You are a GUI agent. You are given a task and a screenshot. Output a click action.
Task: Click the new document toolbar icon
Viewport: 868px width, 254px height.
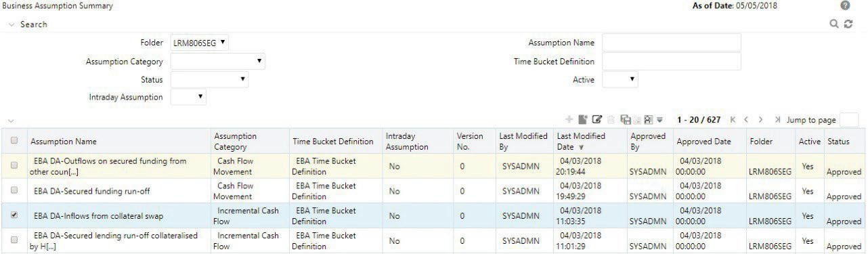coord(582,120)
